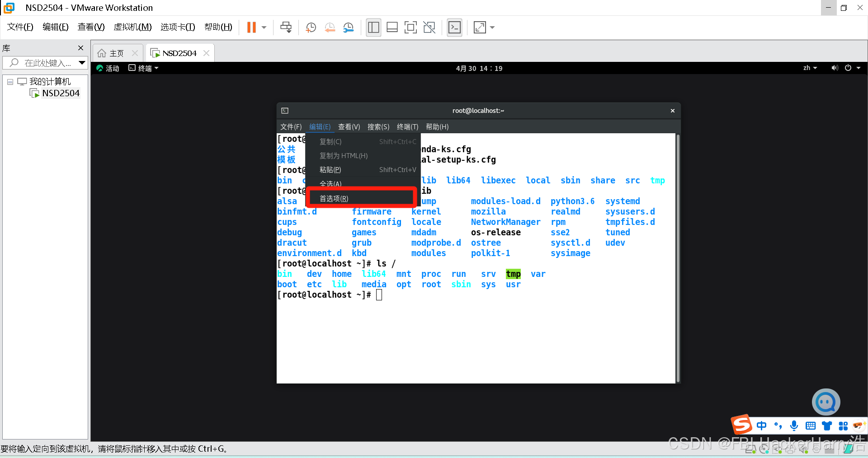
Task: Click the enter full screen icon
Action: coord(410,28)
